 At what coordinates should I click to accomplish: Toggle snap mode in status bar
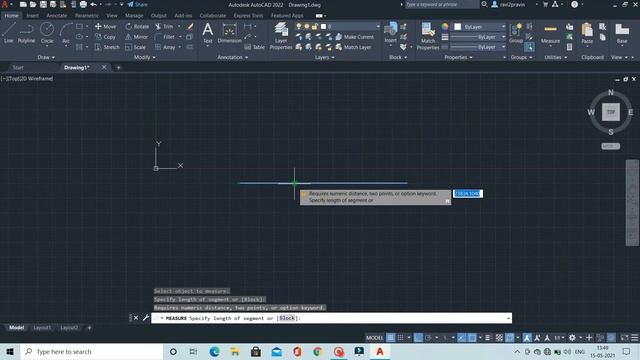(x=400, y=338)
